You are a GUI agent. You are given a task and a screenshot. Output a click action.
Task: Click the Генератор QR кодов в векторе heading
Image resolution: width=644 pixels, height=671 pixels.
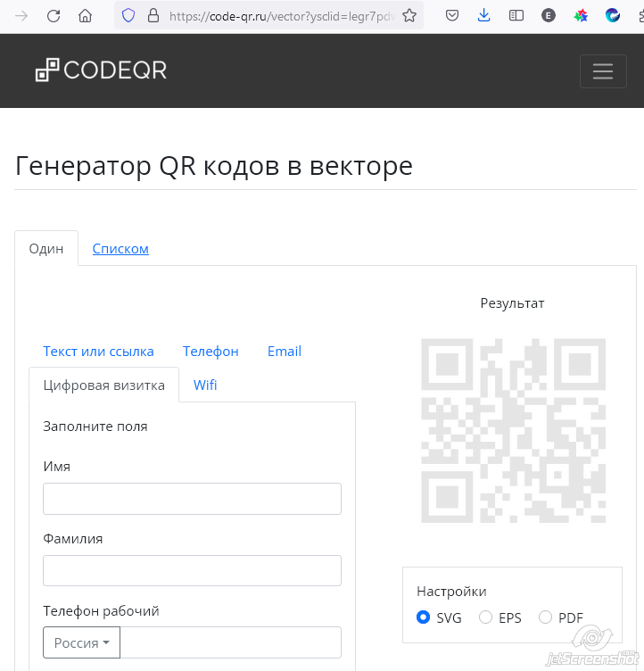[x=214, y=166]
